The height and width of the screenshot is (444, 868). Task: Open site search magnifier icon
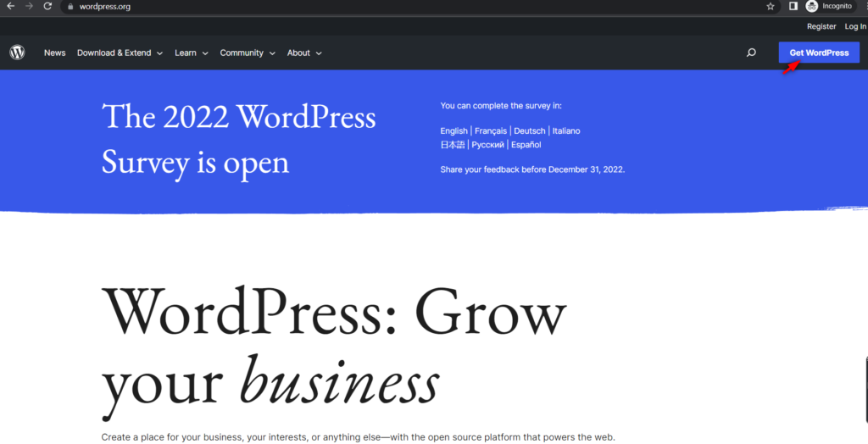(x=751, y=53)
